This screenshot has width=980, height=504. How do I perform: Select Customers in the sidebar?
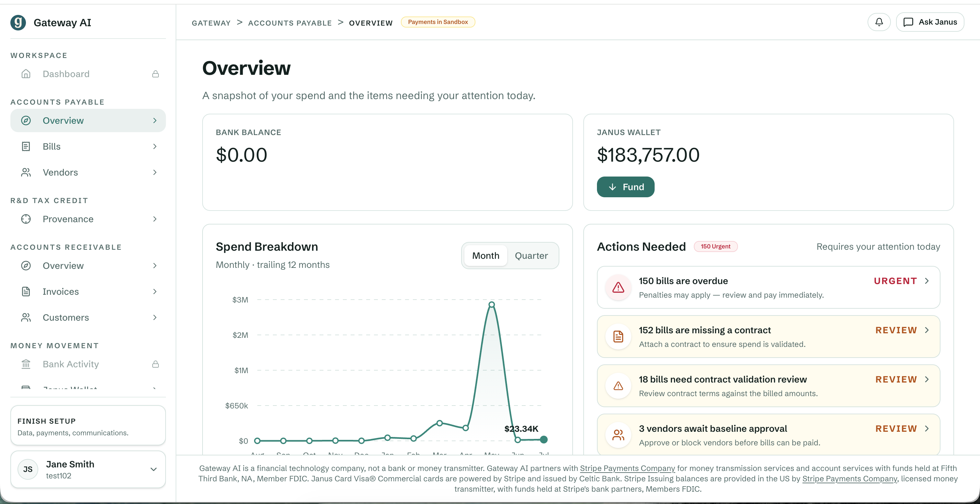click(x=88, y=318)
